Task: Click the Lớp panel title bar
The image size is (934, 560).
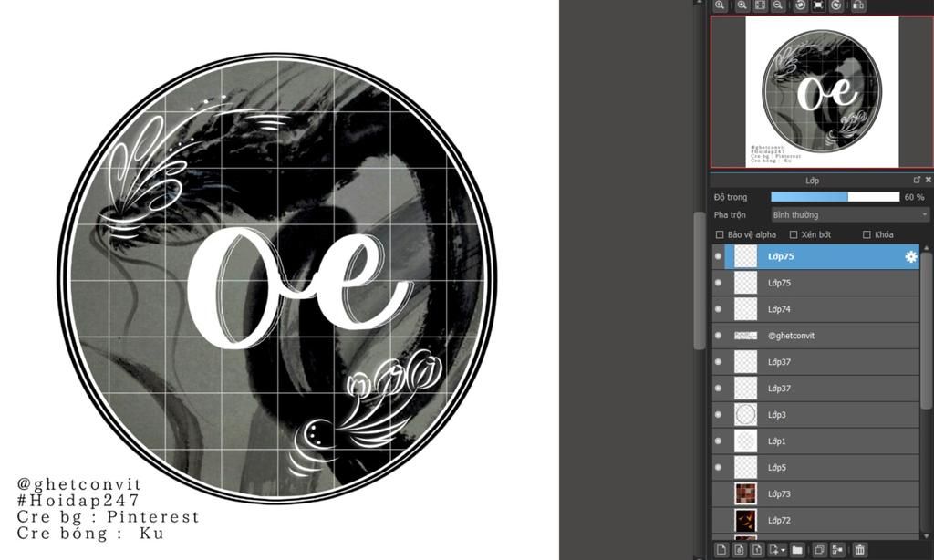Action: pos(813,180)
